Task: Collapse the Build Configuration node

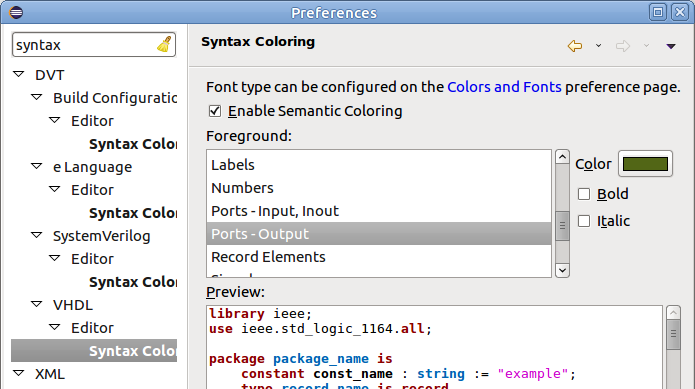Action: 36,97
